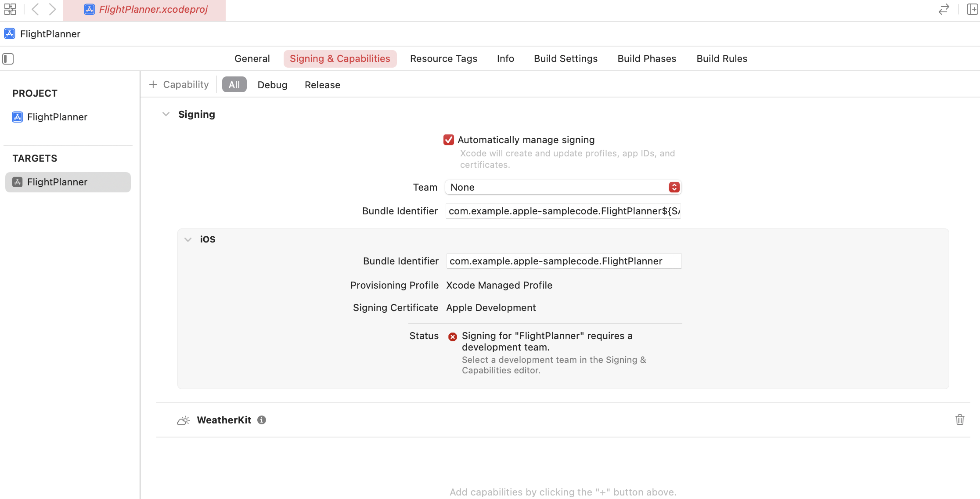Go forward with the right chevron

[x=52, y=9]
